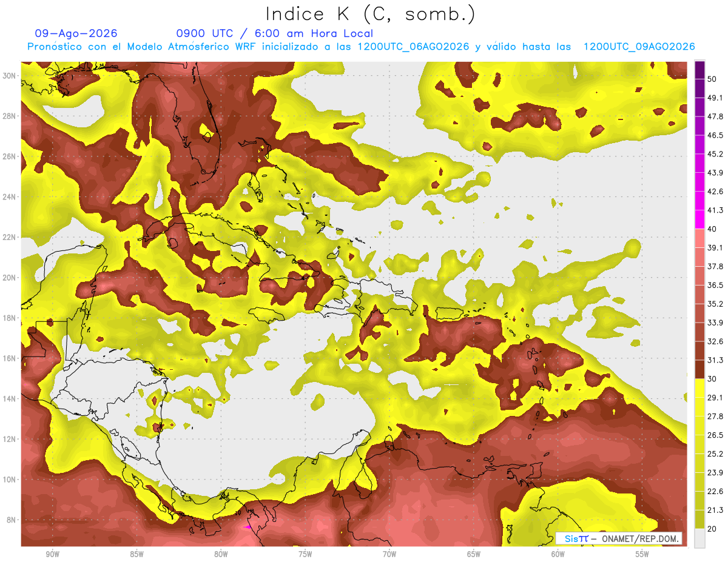Click the 18N latitude label

pos(10,318)
